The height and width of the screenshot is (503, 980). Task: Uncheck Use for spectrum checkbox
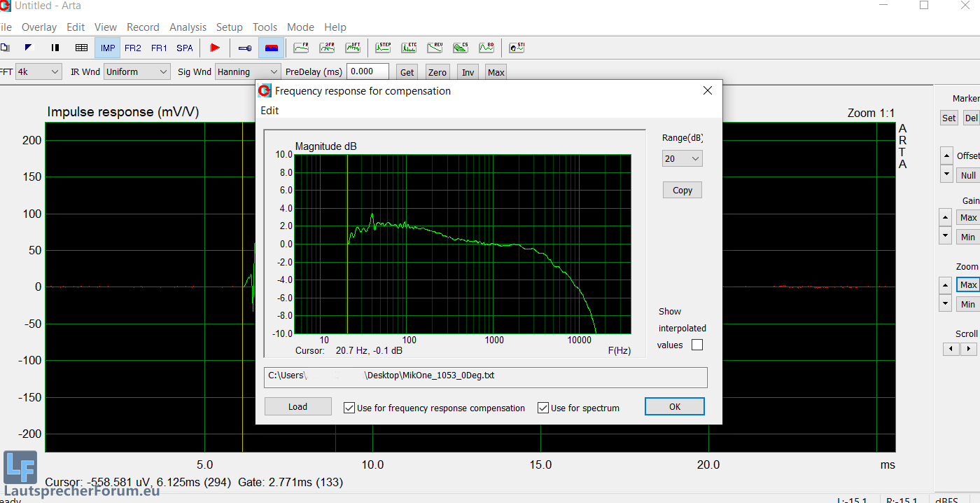pyautogui.click(x=542, y=408)
